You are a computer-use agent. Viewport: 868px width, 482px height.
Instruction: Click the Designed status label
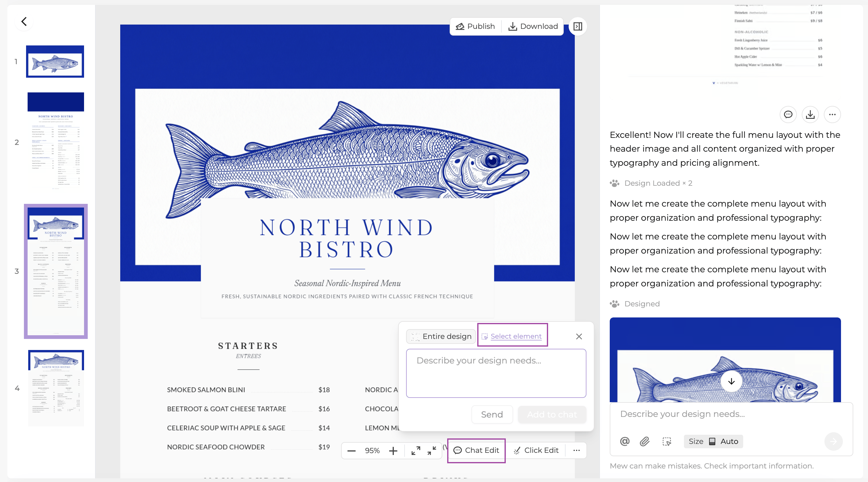[635, 304]
